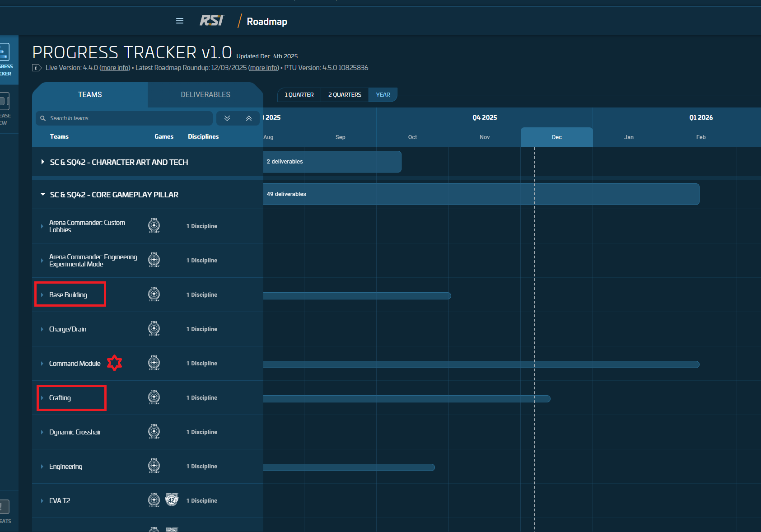Expand all teams with double-down chevron
The height and width of the screenshot is (532, 761).
pyautogui.click(x=227, y=118)
